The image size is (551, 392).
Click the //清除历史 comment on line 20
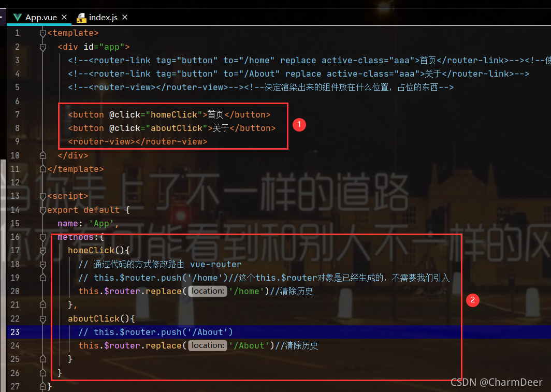291,291
